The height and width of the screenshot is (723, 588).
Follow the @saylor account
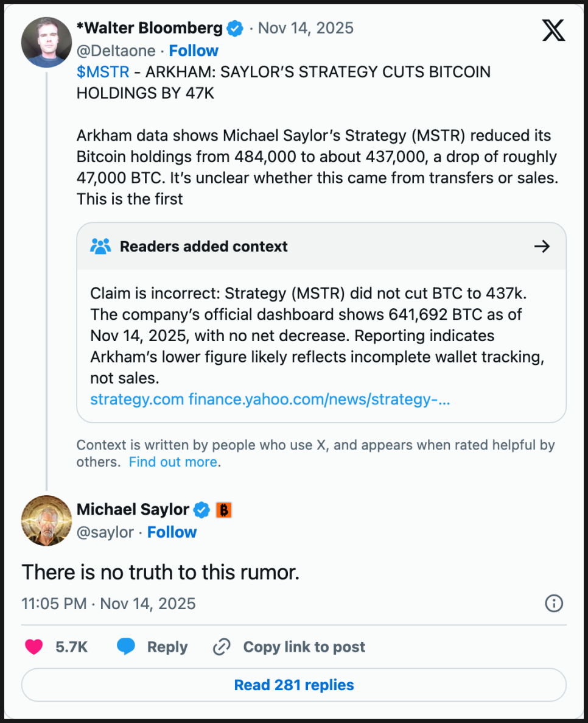click(x=172, y=532)
